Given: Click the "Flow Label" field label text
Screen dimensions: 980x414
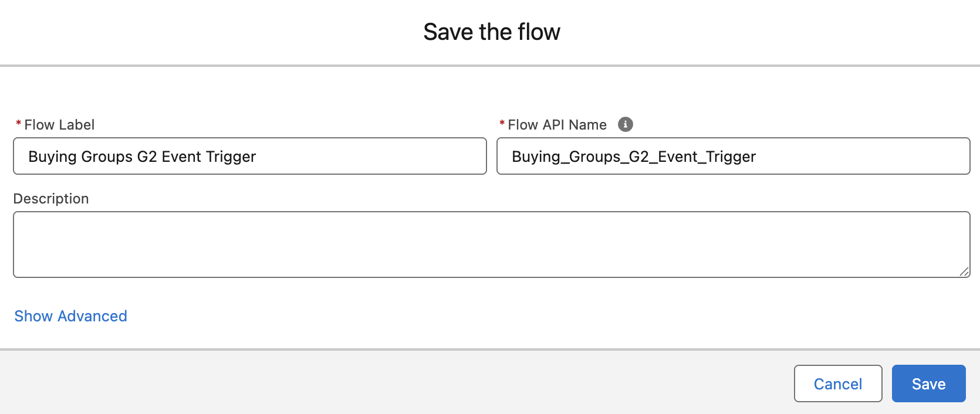Looking at the screenshot, I should click(59, 125).
